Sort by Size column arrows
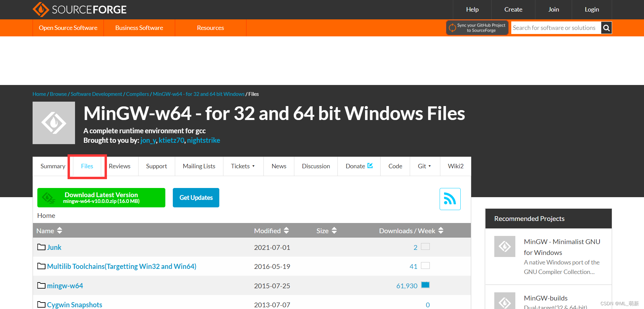 tap(334, 230)
